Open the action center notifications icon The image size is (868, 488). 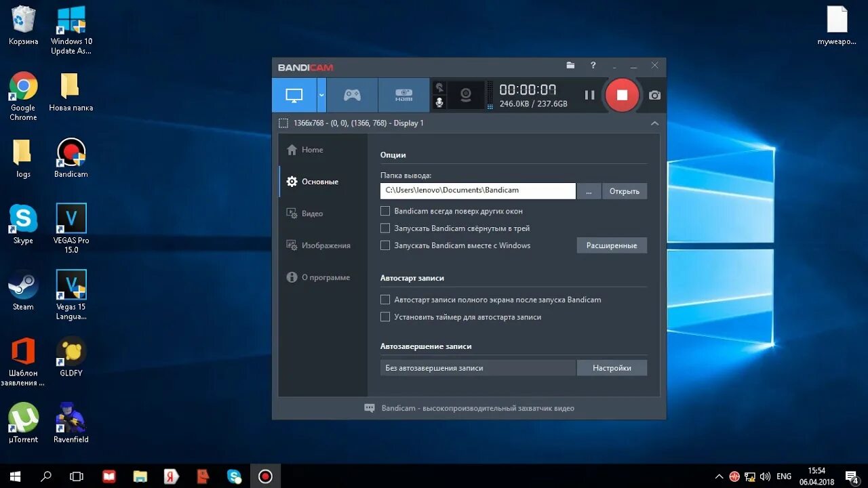[x=852, y=476]
